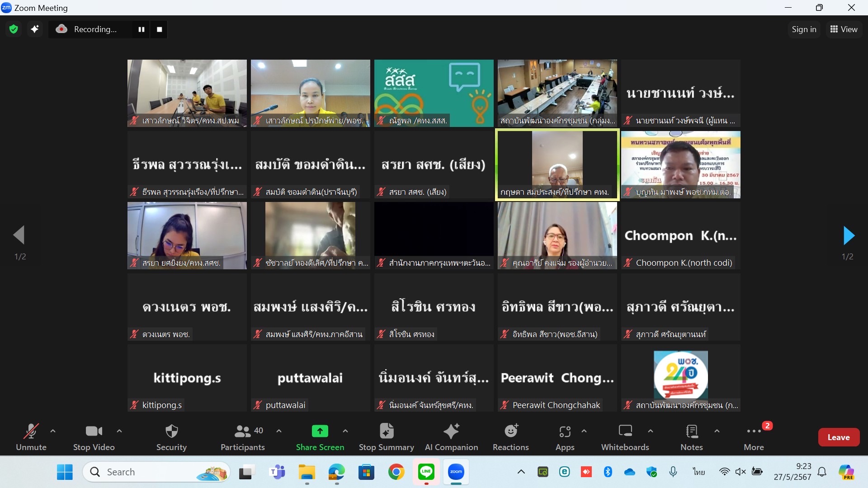868x488 pixels.
Task: Click the Apps icon
Action: (565, 432)
